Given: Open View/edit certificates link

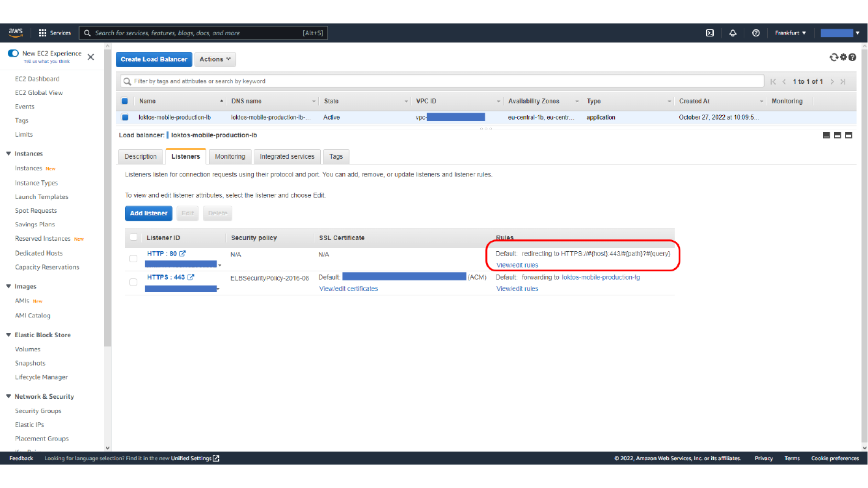Looking at the screenshot, I should click(349, 289).
